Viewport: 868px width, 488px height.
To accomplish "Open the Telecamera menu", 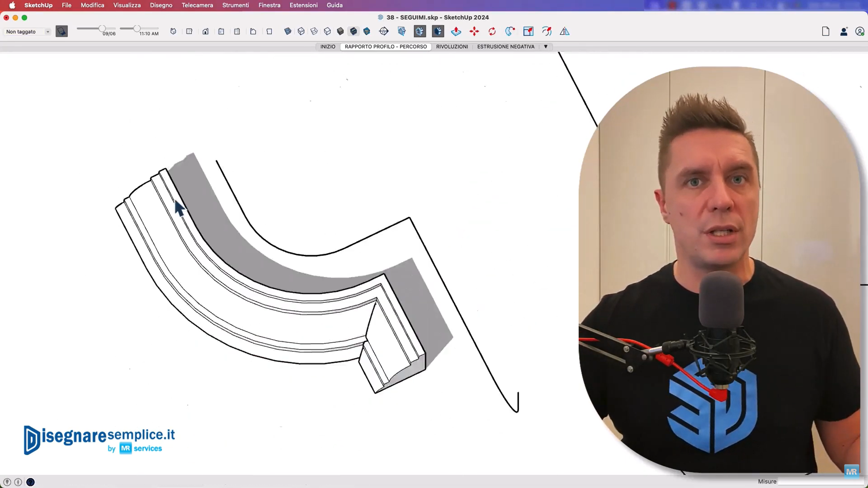I will click(x=197, y=5).
